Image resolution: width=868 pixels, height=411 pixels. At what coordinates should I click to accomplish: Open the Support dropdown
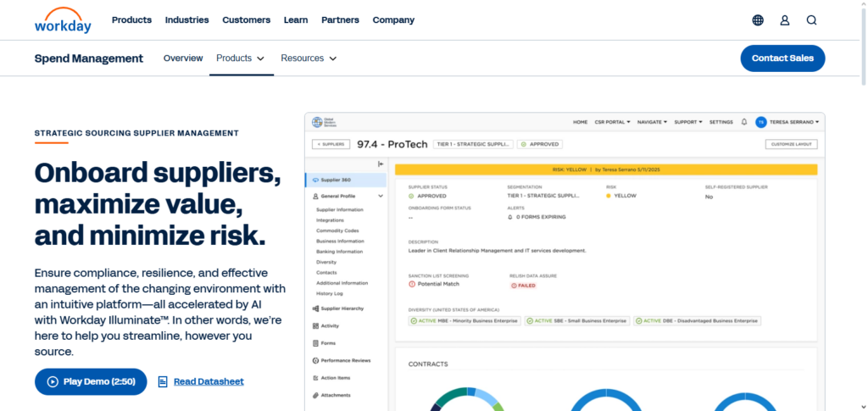point(688,122)
